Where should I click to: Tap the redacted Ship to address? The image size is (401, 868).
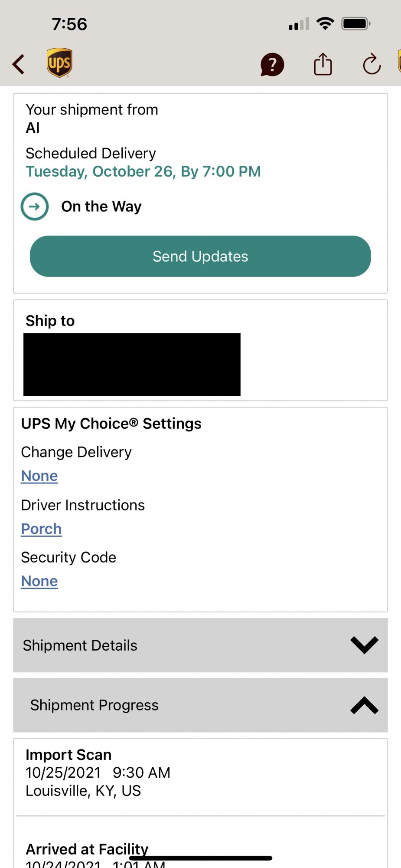[x=132, y=365]
